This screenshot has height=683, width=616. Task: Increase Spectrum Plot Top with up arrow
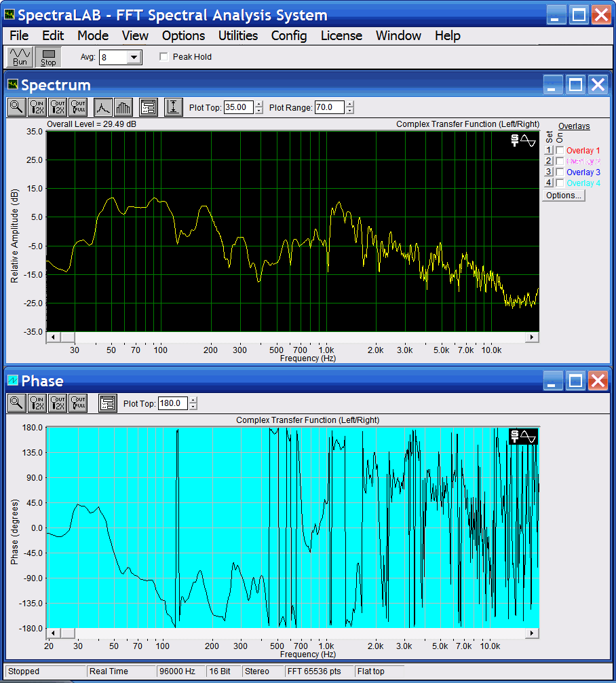coord(258,104)
